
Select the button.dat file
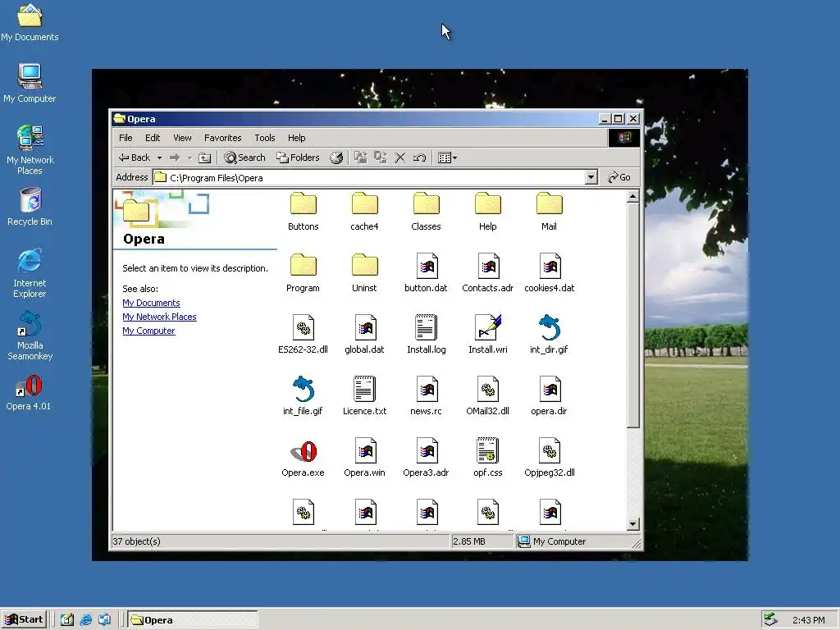click(426, 273)
